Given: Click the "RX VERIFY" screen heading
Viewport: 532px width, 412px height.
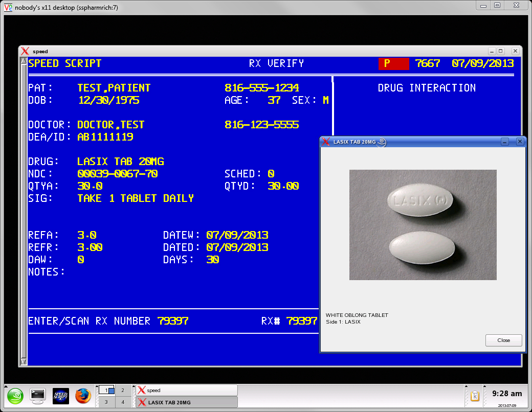Looking at the screenshot, I should tap(276, 63).
